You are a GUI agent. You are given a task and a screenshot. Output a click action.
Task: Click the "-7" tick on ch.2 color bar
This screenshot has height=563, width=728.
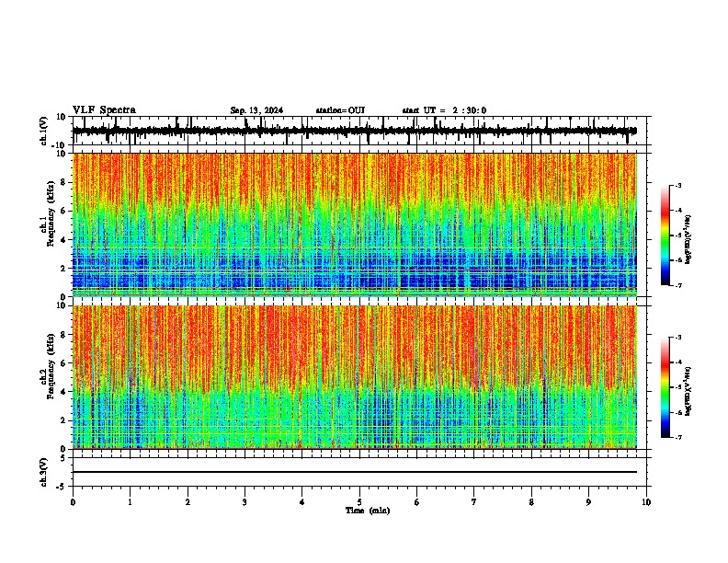coord(678,438)
